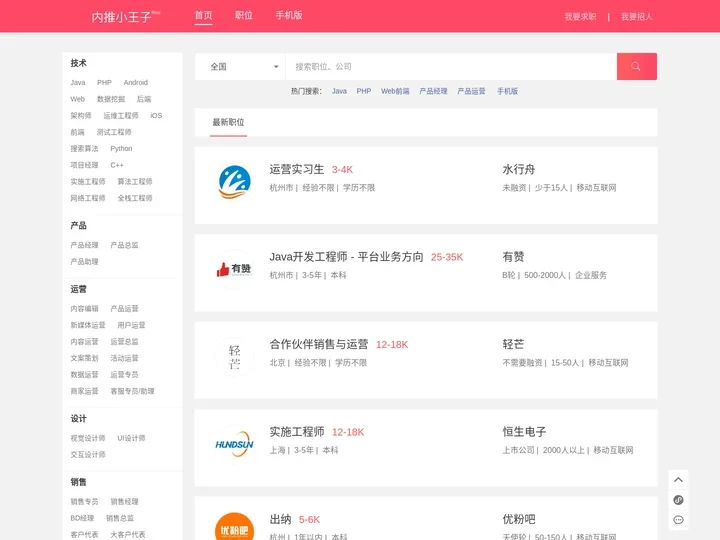This screenshot has width=720, height=540.
Task: Click hot search link 产品经理
Action: (x=433, y=91)
